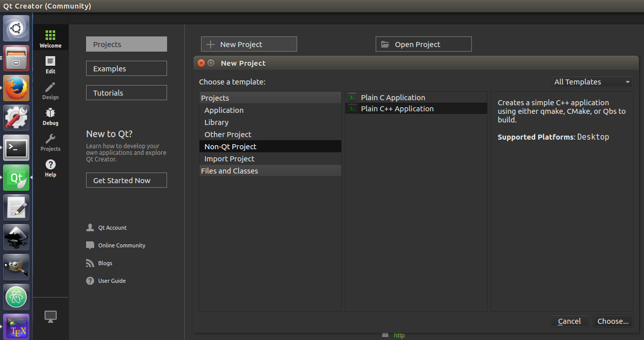Cancel the New Project dialog
This screenshot has width=644, height=340.
[569, 321]
